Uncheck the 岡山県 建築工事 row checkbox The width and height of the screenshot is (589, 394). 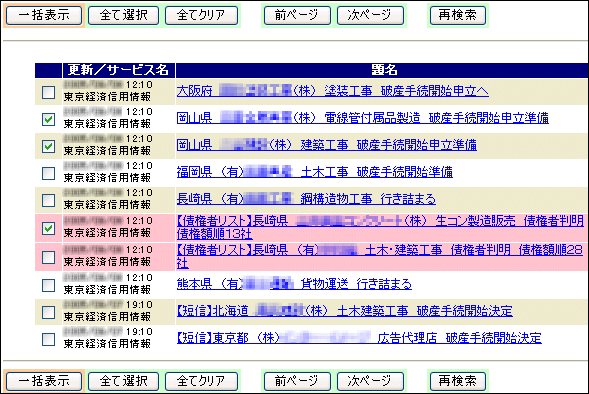(x=48, y=146)
